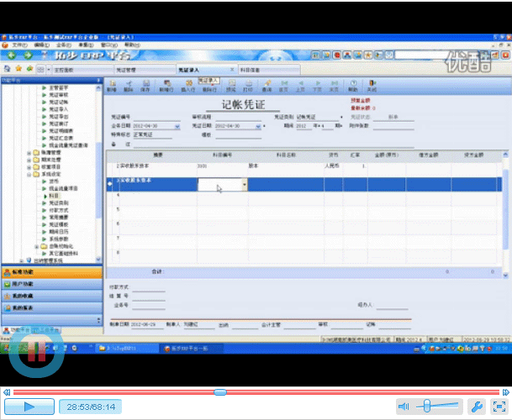
Task: Click the 保存 (Save) toolbar icon
Action: pos(145,85)
